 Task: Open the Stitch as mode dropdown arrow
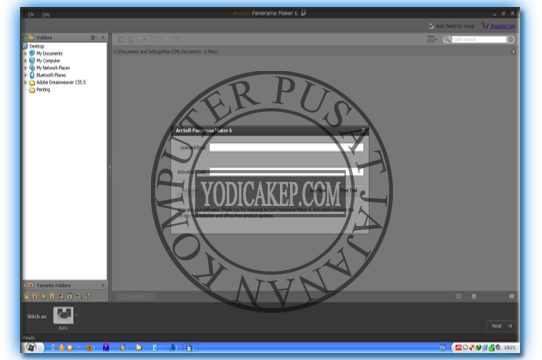click(x=76, y=315)
